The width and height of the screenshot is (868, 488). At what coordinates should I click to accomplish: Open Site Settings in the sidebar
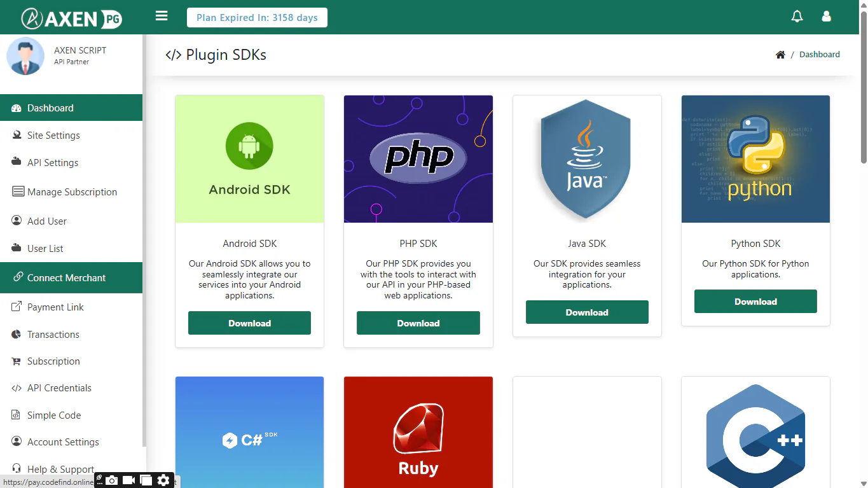click(71, 135)
